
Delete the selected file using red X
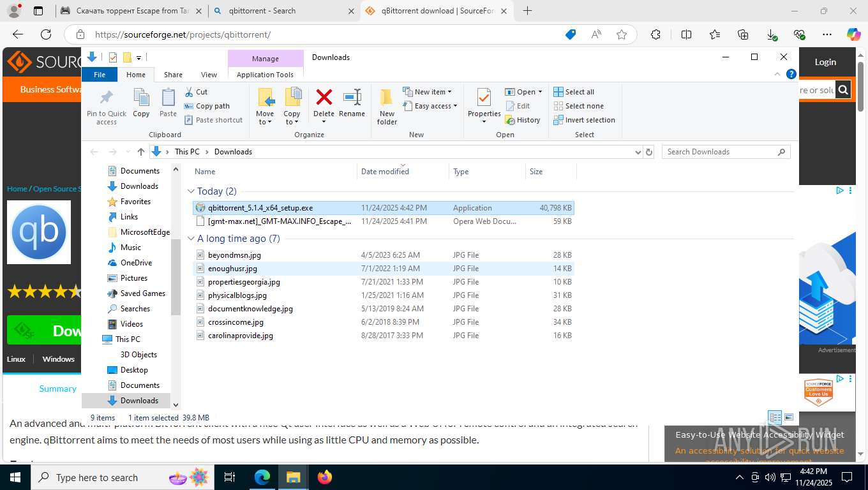[324, 105]
